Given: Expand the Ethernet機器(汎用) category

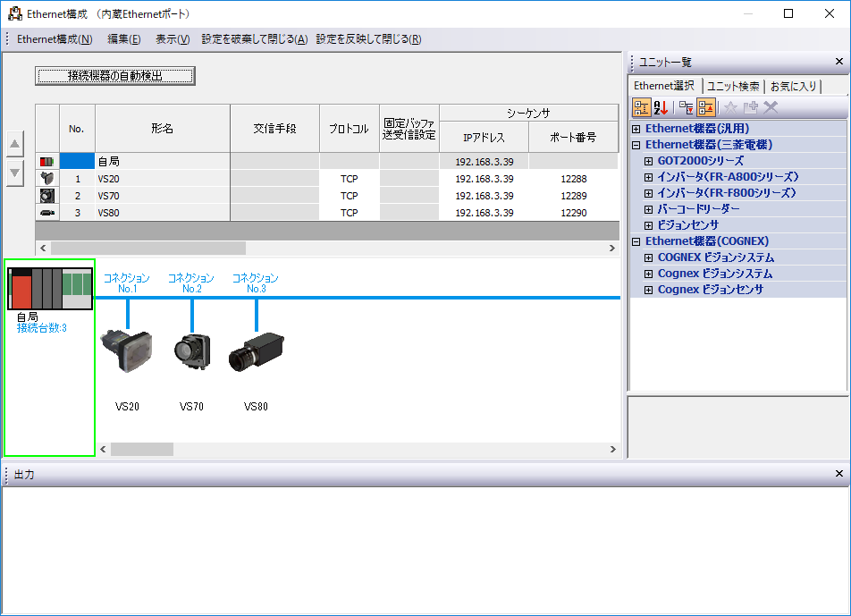Looking at the screenshot, I should [x=636, y=129].
